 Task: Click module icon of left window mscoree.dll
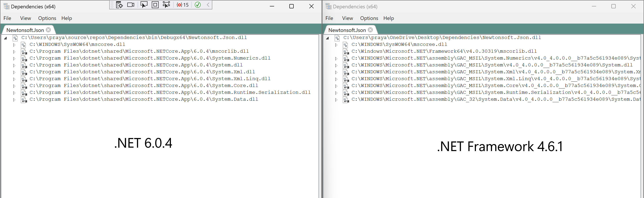(23, 45)
